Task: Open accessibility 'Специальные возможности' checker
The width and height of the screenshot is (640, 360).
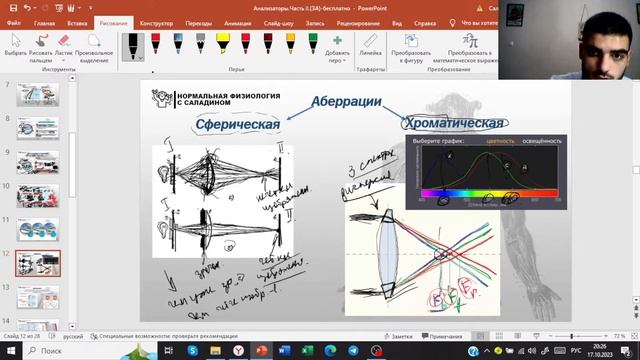Action: [x=164, y=336]
